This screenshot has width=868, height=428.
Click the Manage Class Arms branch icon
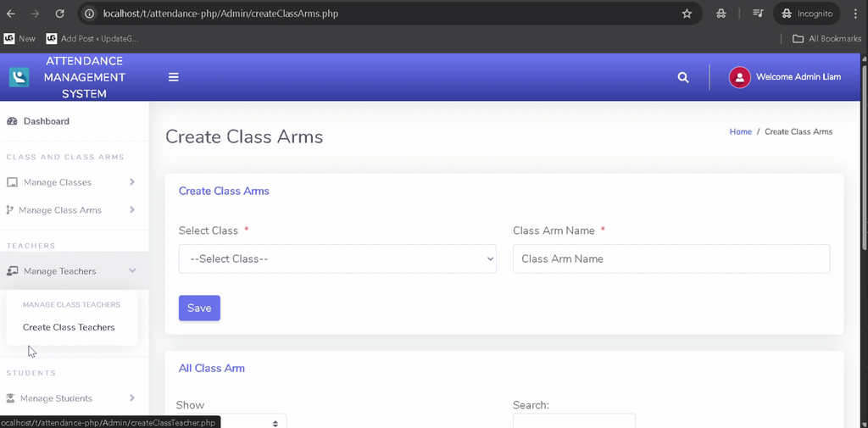pos(9,210)
